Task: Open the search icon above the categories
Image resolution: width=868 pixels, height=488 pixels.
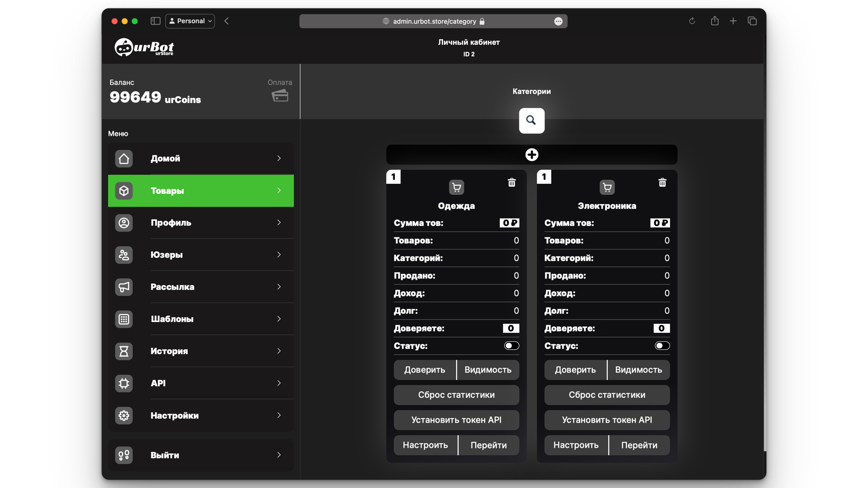Action: (531, 120)
